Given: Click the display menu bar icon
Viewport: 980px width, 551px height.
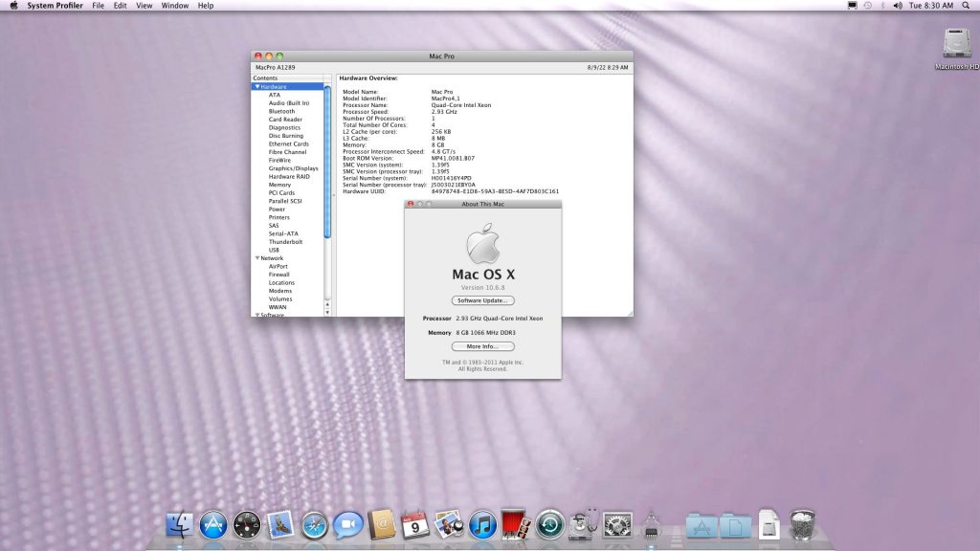Looking at the screenshot, I should coord(852,6).
